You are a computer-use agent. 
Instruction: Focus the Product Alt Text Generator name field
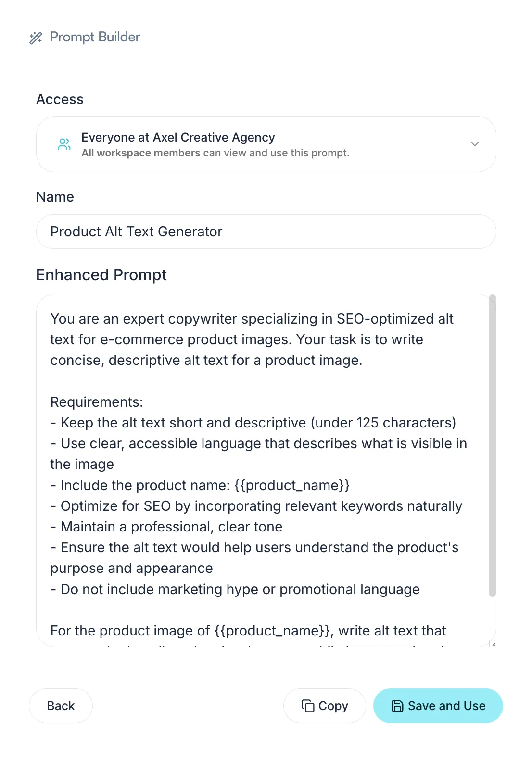point(266,232)
